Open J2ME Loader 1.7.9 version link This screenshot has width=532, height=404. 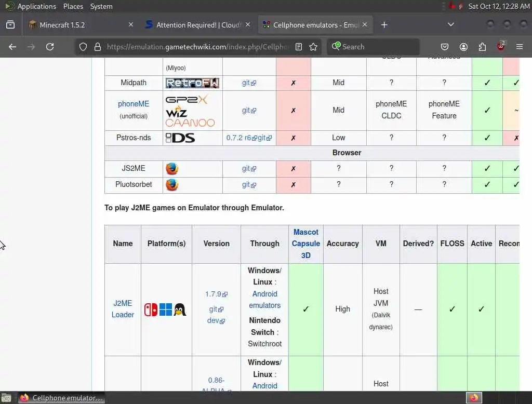[216, 294]
